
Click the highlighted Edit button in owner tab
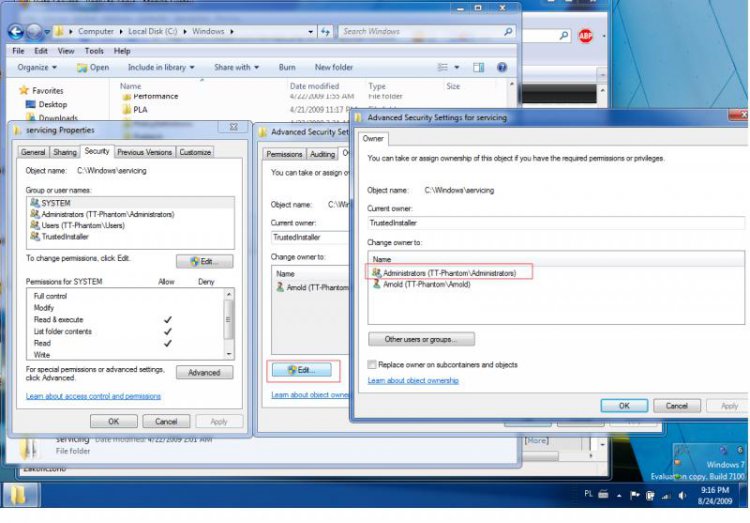[x=302, y=370]
